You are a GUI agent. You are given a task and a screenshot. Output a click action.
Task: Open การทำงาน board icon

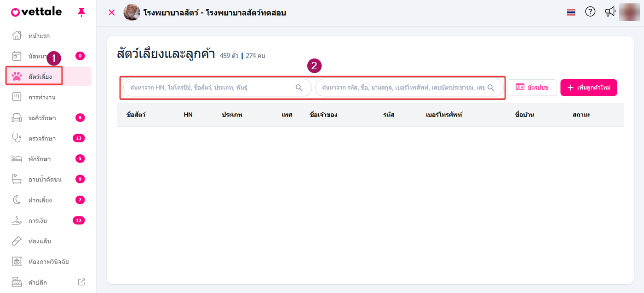click(x=17, y=97)
